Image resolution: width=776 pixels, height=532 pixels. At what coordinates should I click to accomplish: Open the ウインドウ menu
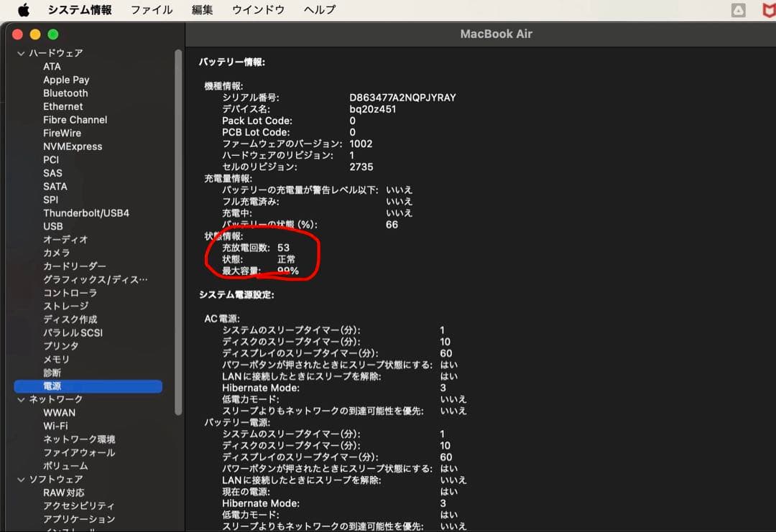pyautogui.click(x=258, y=10)
